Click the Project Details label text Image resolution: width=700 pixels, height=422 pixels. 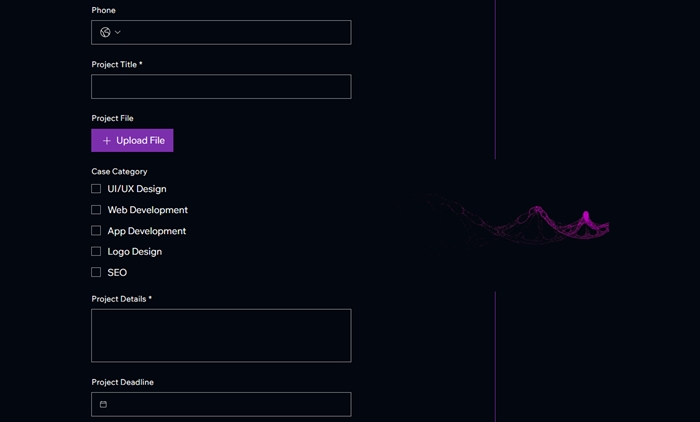point(119,299)
